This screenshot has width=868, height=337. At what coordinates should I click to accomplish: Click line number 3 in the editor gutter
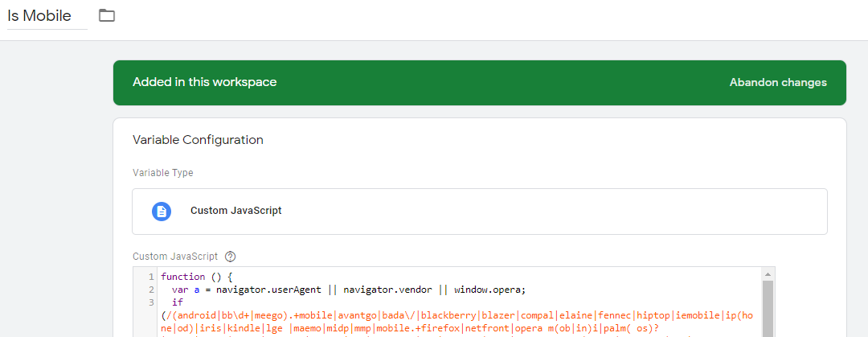(x=151, y=302)
